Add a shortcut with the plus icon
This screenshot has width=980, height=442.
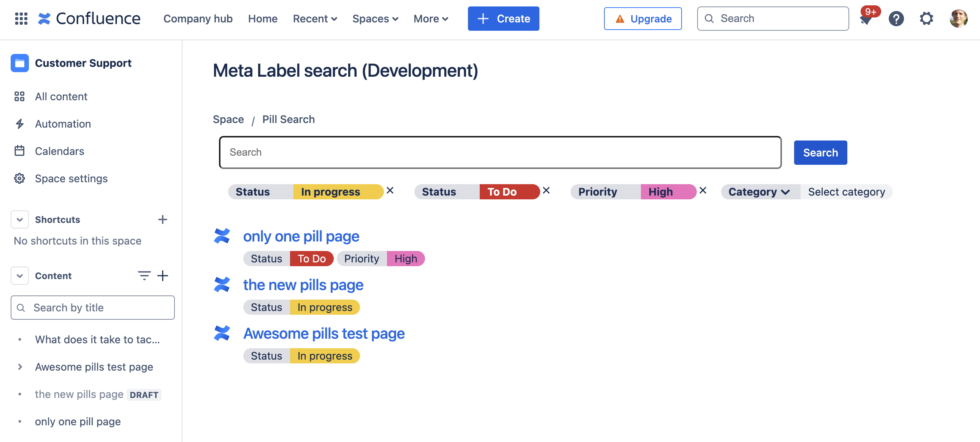tap(162, 219)
